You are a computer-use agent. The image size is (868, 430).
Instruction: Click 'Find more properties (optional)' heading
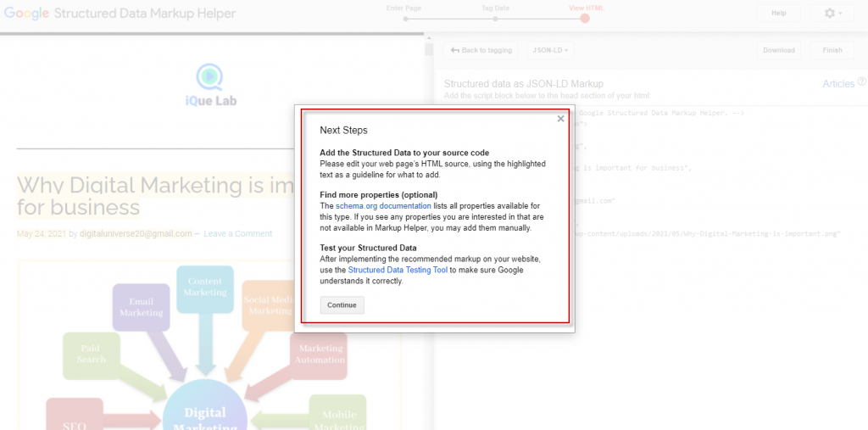coord(379,195)
